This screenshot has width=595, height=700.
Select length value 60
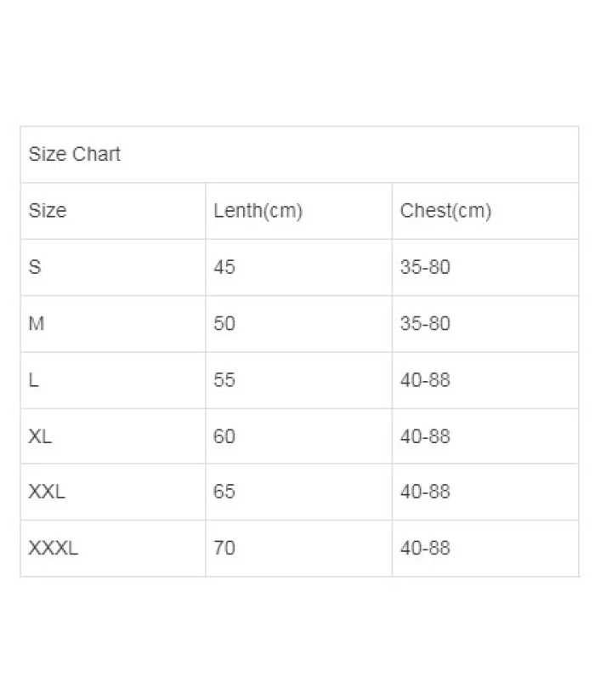click(224, 436)
